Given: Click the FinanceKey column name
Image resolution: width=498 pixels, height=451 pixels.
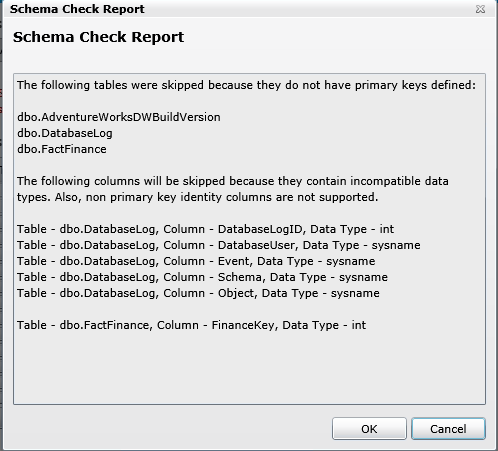Looking at the screenshot, I should [243, 325].
